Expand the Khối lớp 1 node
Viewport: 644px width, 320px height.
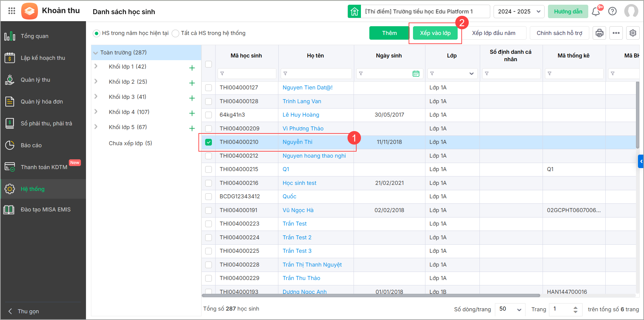click(x=96, y=66)
